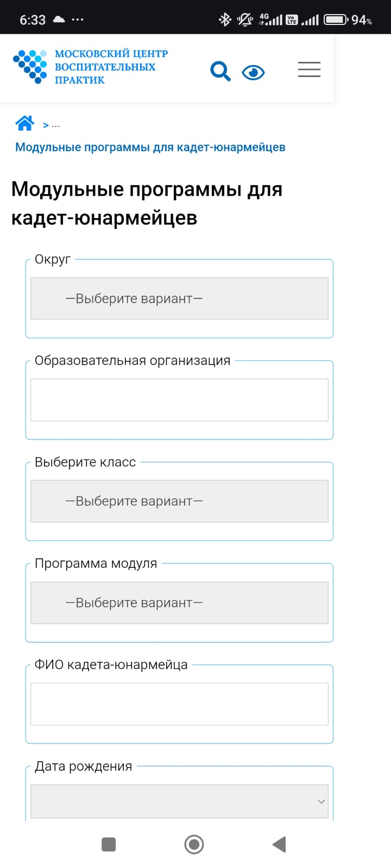Tap the cloud notification icon
391x868 pixels.
59,20
